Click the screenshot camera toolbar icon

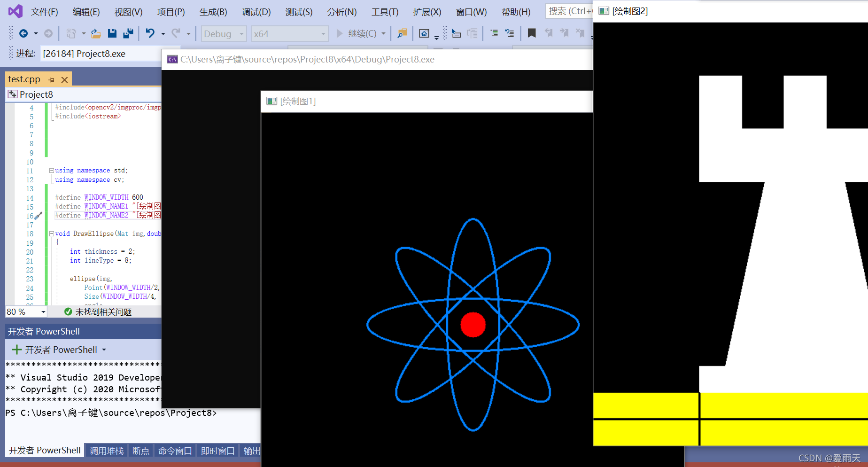point(424,33)
